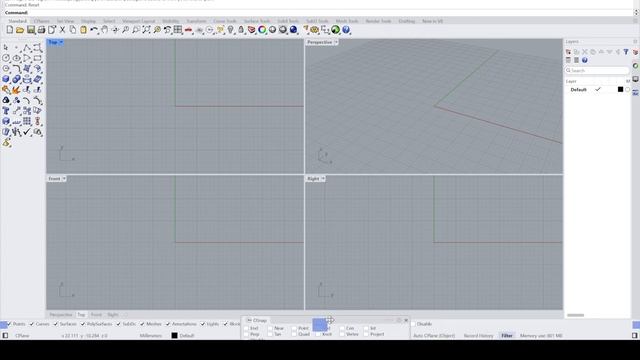
Task: Open the Top viewport title dropdown
Action: [61, 42]
